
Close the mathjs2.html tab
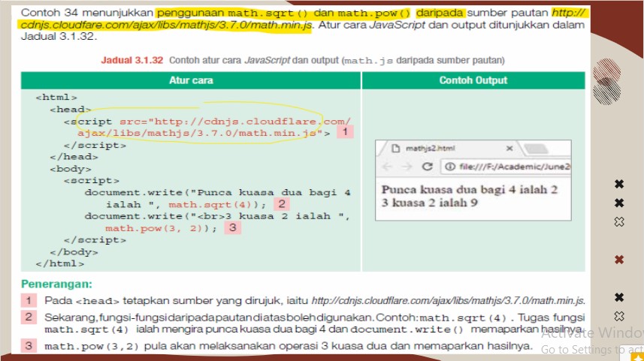click(x=509, y=148)
